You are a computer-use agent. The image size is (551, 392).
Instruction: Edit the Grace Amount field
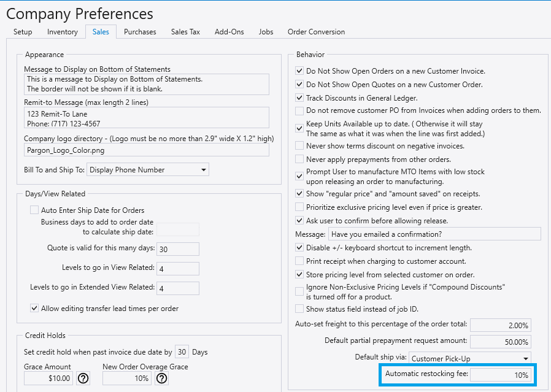[x=48, y=379]
